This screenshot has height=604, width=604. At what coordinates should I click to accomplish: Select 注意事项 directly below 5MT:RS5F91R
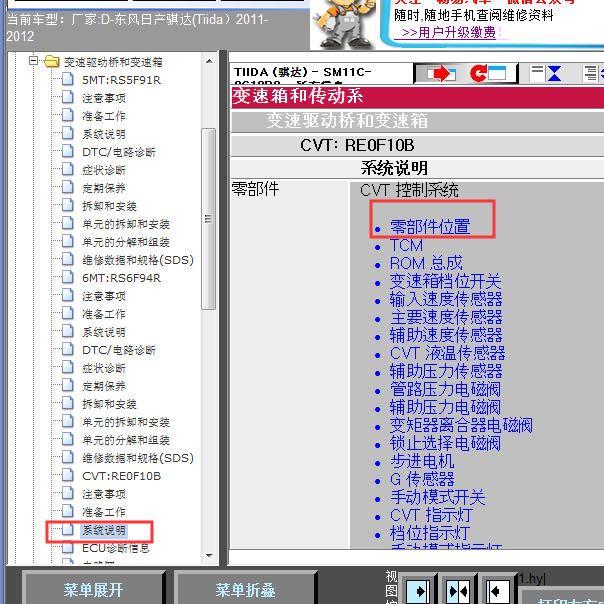tap(104, 98)
